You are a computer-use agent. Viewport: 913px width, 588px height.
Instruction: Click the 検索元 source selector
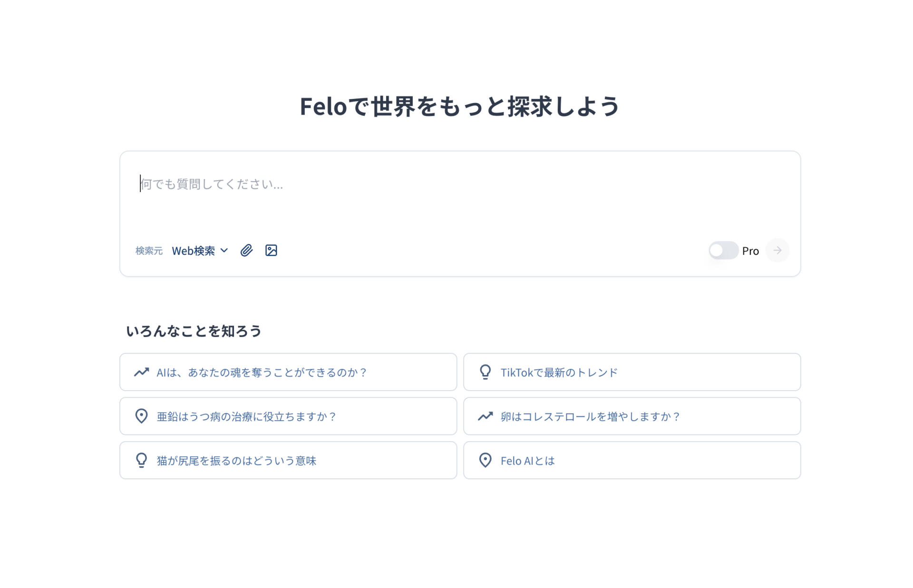pyautogui.click(x=149, y=251)
